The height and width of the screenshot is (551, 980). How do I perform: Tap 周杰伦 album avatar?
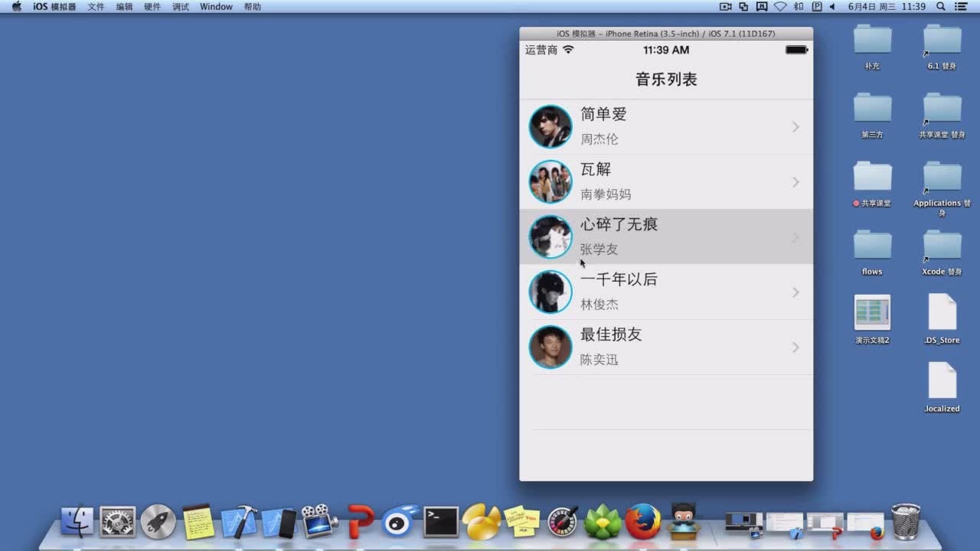click(x=550, y=126)
